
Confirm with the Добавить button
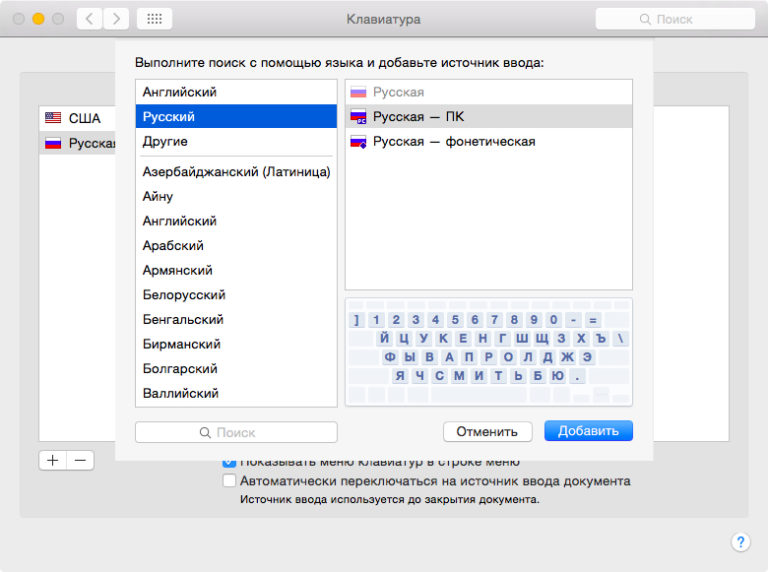pyautogui.click(x=588, y=431)
